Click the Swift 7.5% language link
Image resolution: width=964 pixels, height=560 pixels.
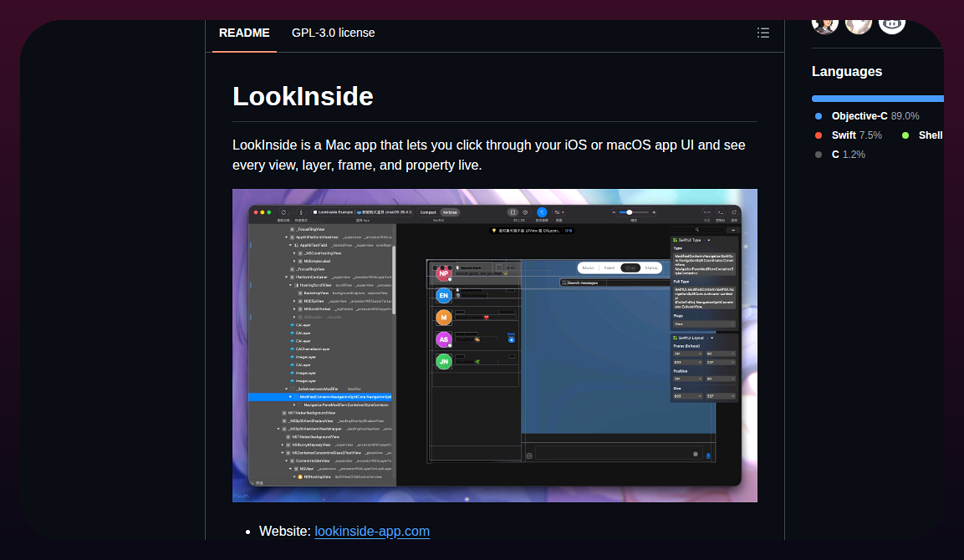tap(849, 135)
